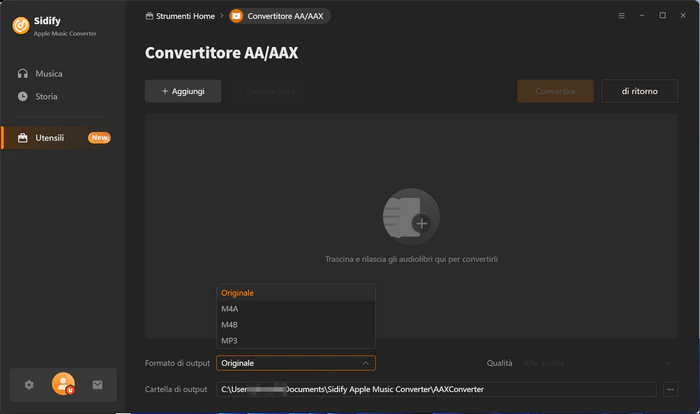
Task: Click the Strumenti Home toolbox icon
Action: click(x=150, y=16)
